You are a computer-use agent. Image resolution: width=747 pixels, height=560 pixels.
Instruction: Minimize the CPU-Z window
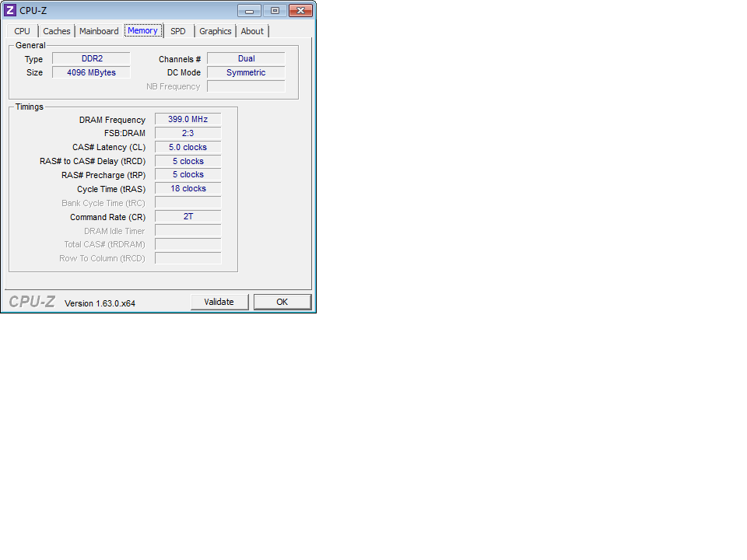click(249, 10)
